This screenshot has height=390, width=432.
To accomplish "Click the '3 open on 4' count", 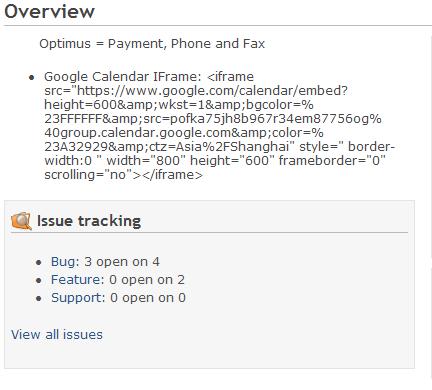I will 122,262.
